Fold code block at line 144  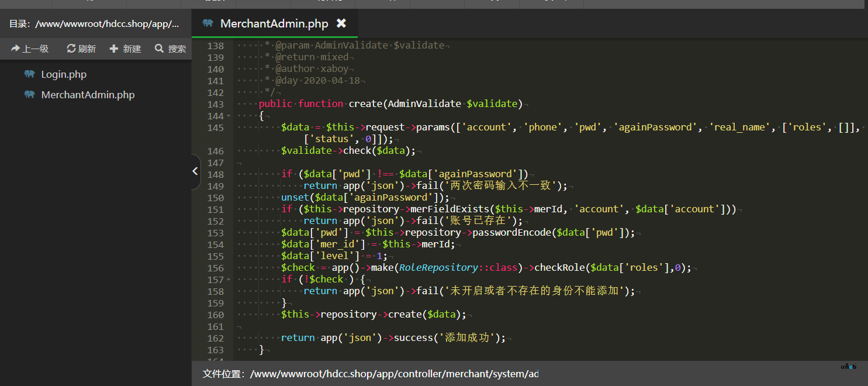229,116
